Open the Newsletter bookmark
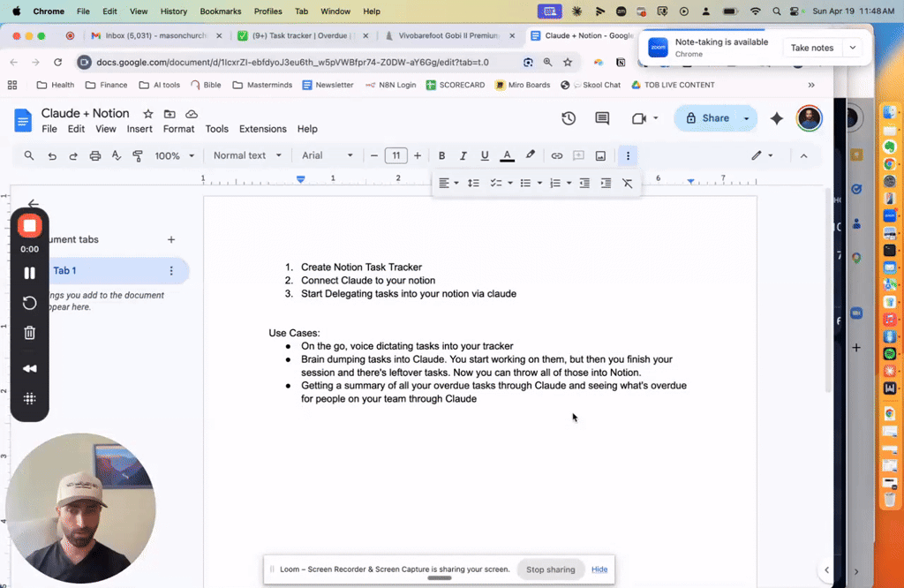 coord(328,85)
